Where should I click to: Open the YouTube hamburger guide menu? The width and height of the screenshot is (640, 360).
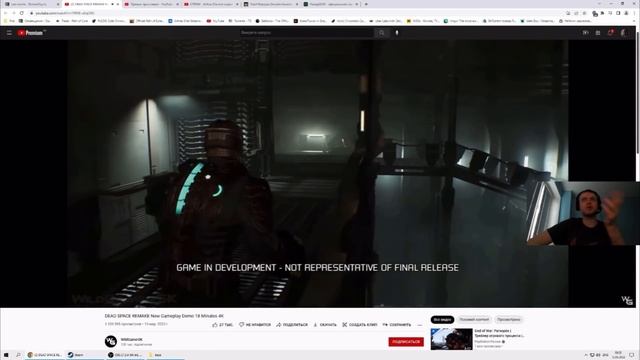coord(9,33)
